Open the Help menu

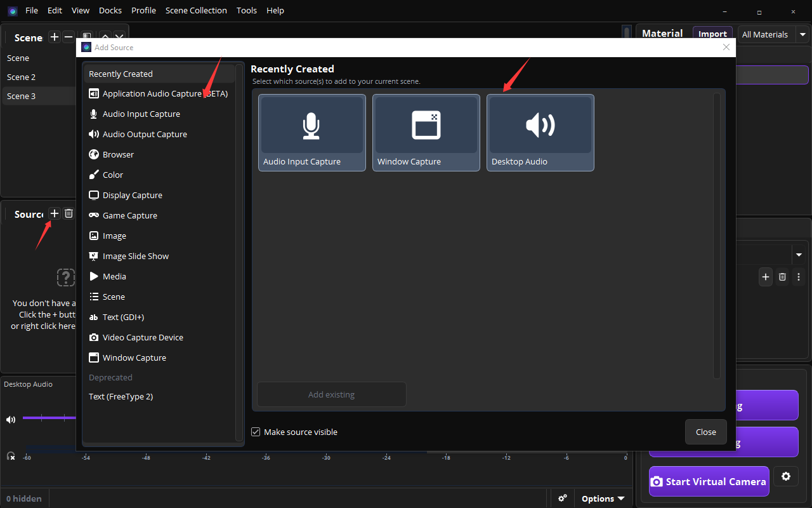click(x=275, y=10)
